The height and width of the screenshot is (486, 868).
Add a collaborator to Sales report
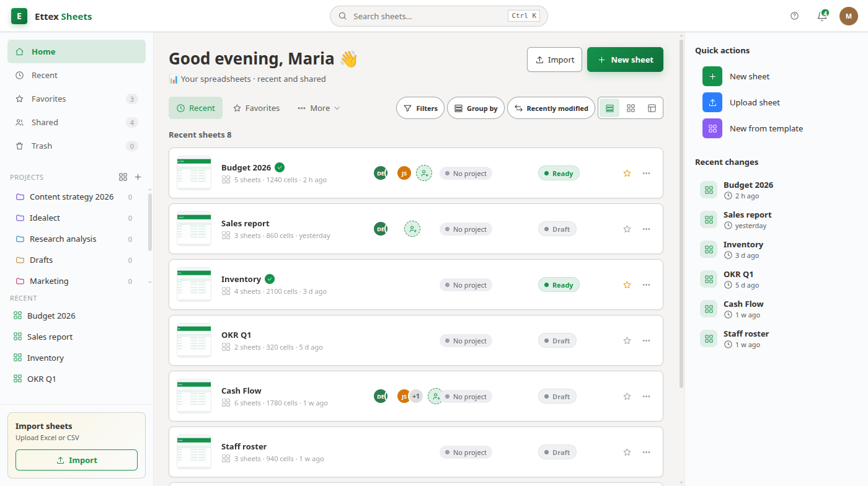point(412,229)
